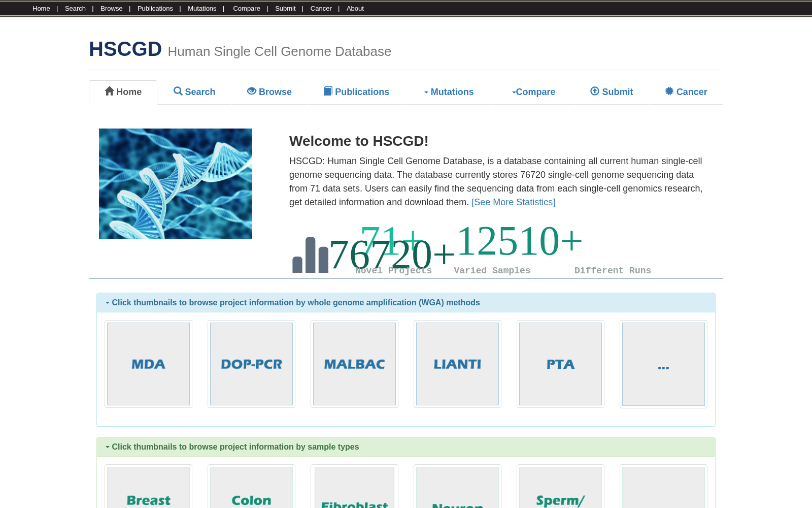Click the upload arrow icon beside Submit

pos(595,91)
